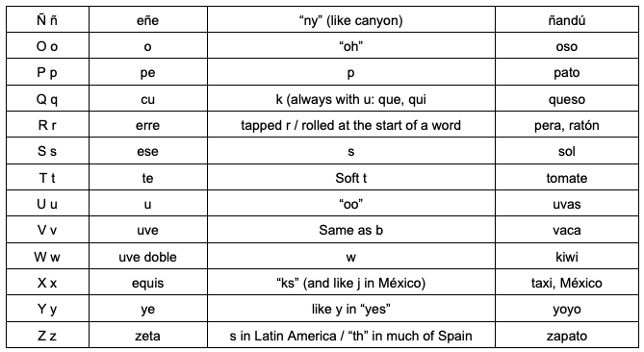
Task: Select the 'kiwi' example cell
Action: (x=567, y=256)
